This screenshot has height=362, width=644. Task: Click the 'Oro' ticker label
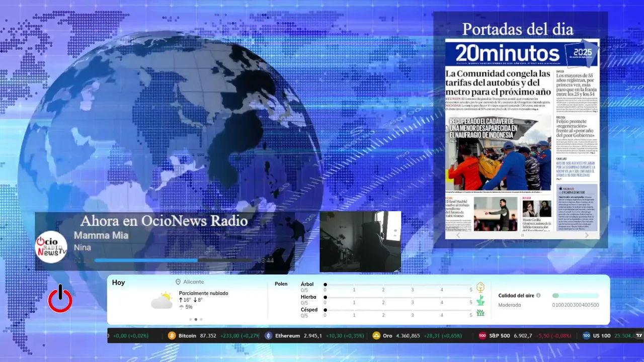coord(387,336)
